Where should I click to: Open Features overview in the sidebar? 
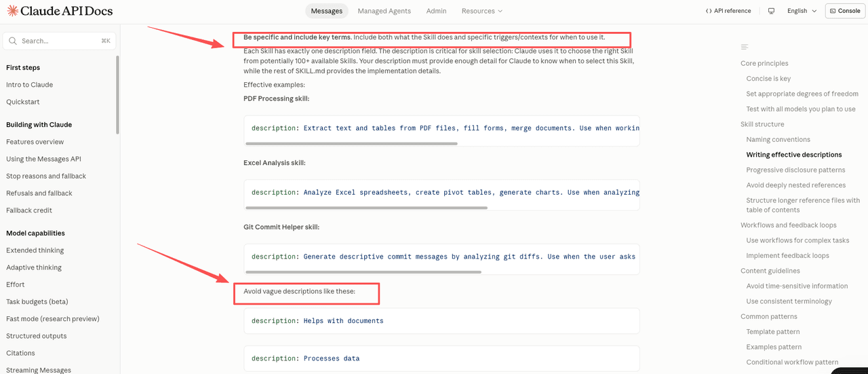point(35,142)
